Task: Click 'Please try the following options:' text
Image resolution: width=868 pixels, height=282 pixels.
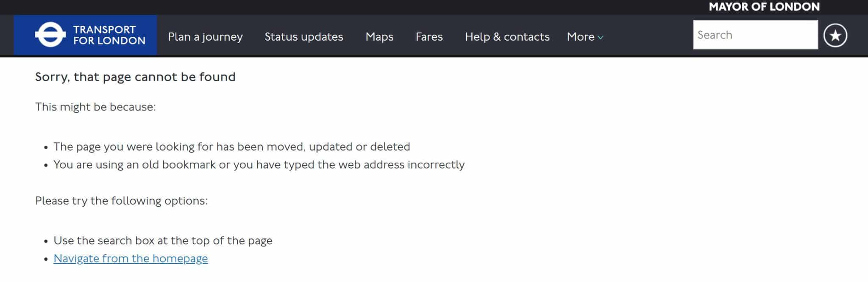Action: [x=121, y=201]
